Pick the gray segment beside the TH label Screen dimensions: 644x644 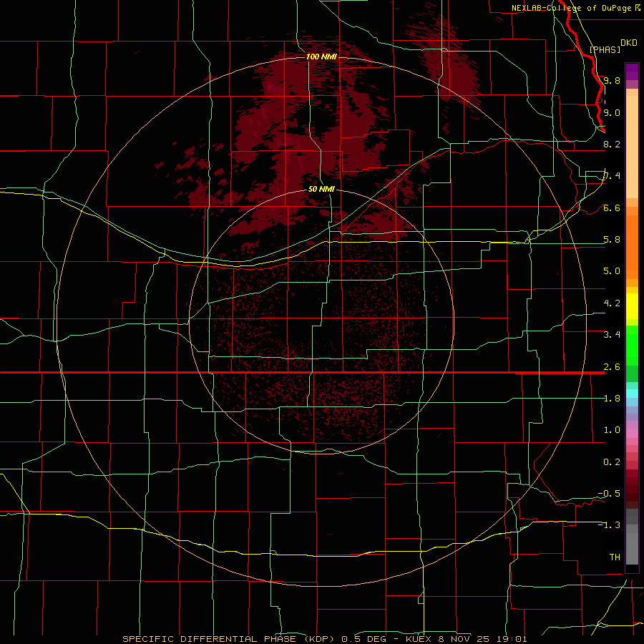coord(632,550)
